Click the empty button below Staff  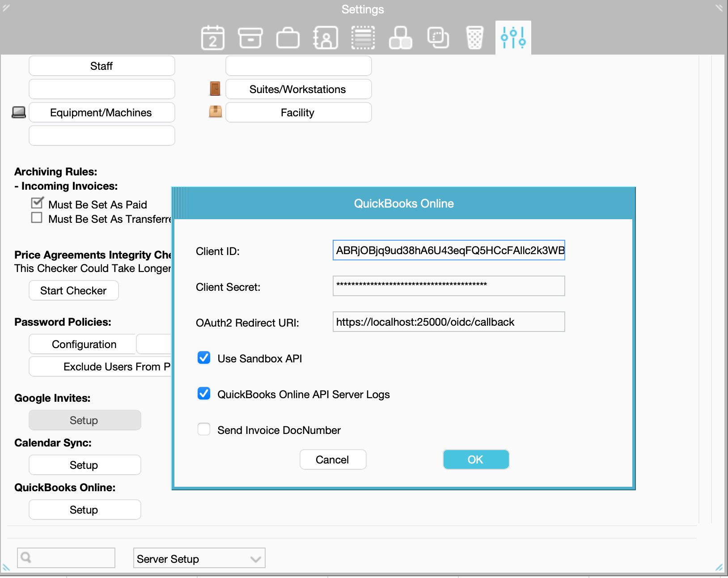[x=102, y=89]
